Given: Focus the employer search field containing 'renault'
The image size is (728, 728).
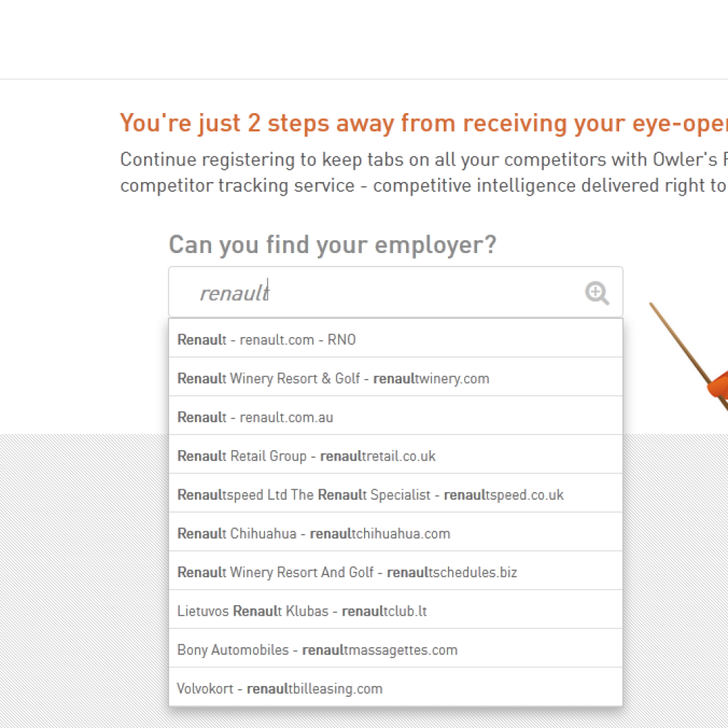Looking at the screenshot, I should (395, 292).
